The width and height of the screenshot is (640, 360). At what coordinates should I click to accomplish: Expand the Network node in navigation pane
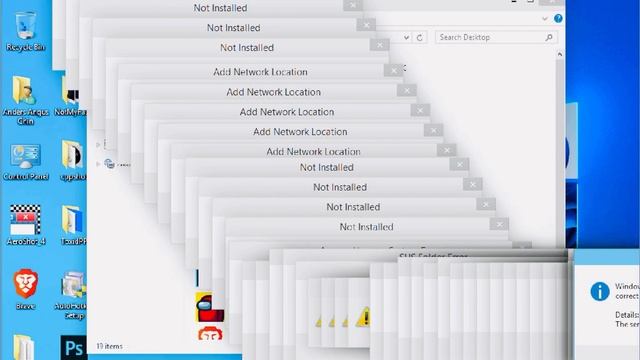pyautogui.click(x=98, y=164)
